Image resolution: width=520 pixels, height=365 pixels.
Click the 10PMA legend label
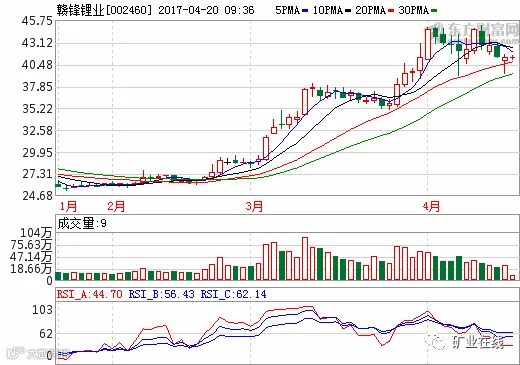328,10
